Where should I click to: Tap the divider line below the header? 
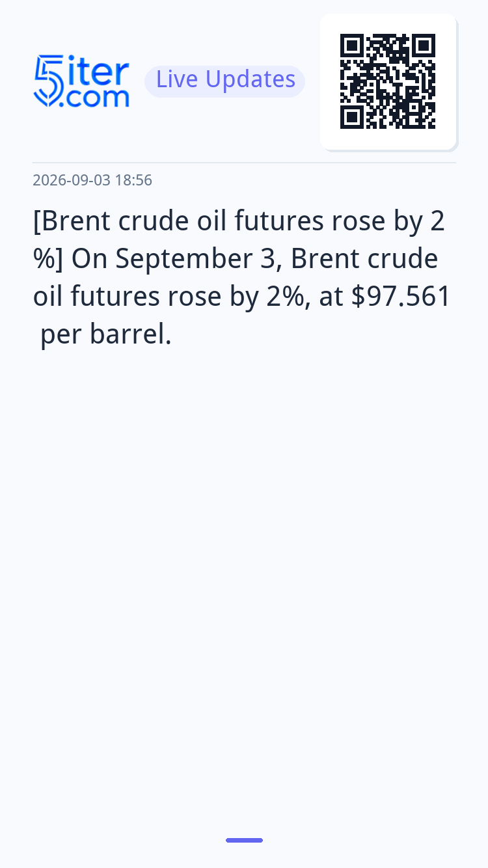coord(244,163)
